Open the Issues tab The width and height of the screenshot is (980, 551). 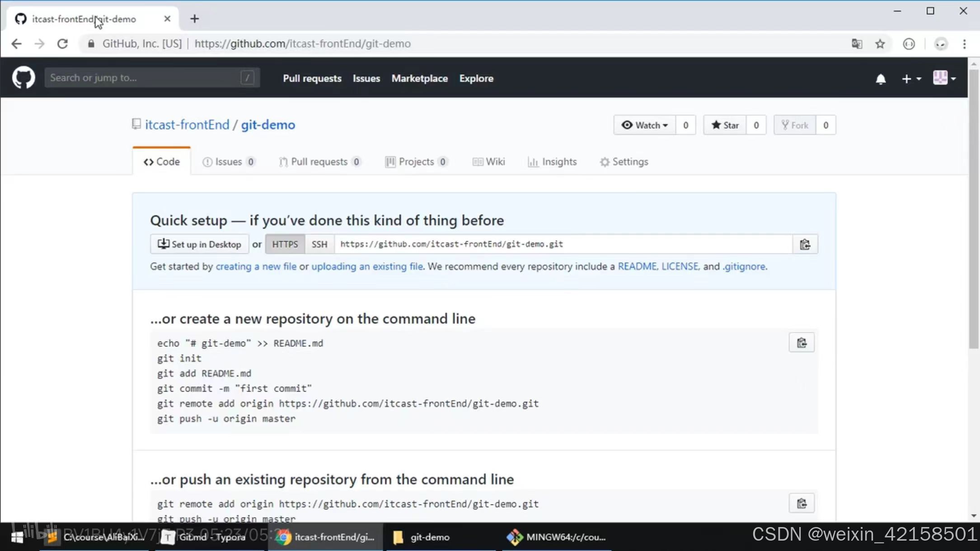point(229,162)
